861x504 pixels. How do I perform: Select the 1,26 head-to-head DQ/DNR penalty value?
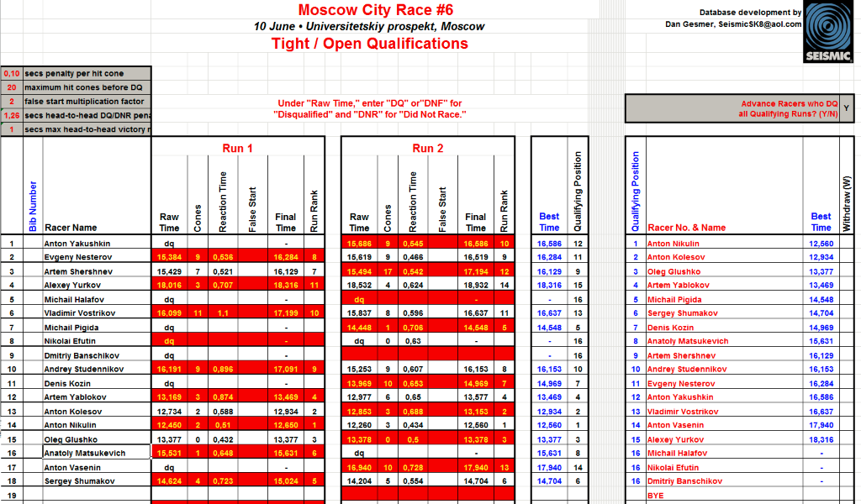[12, 115]
